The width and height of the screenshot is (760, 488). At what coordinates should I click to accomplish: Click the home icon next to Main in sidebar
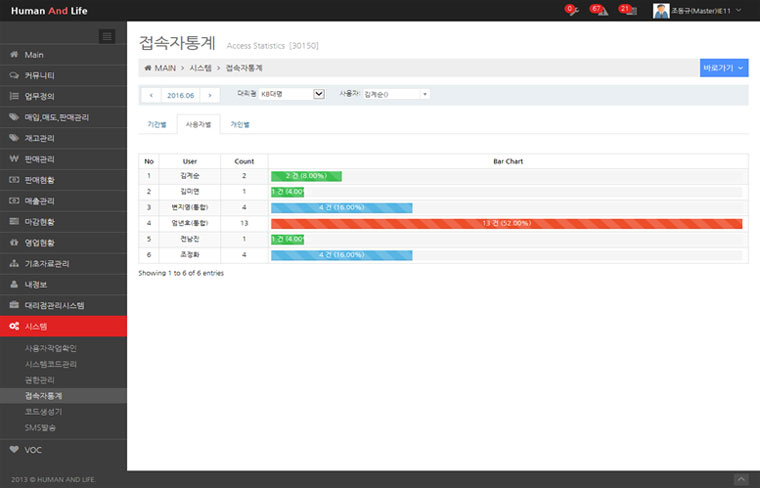pos(13,54)
